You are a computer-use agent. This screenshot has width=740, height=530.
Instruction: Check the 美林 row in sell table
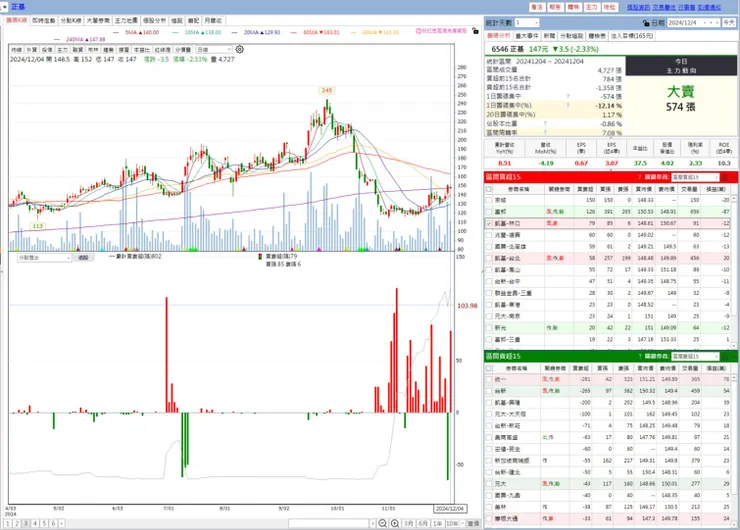click(489, 507)
